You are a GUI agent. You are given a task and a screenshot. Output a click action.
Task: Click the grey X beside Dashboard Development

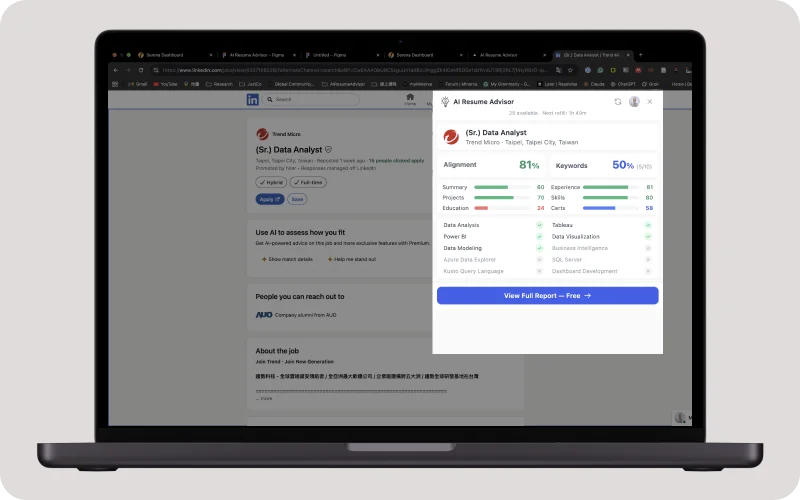point(648,271)
